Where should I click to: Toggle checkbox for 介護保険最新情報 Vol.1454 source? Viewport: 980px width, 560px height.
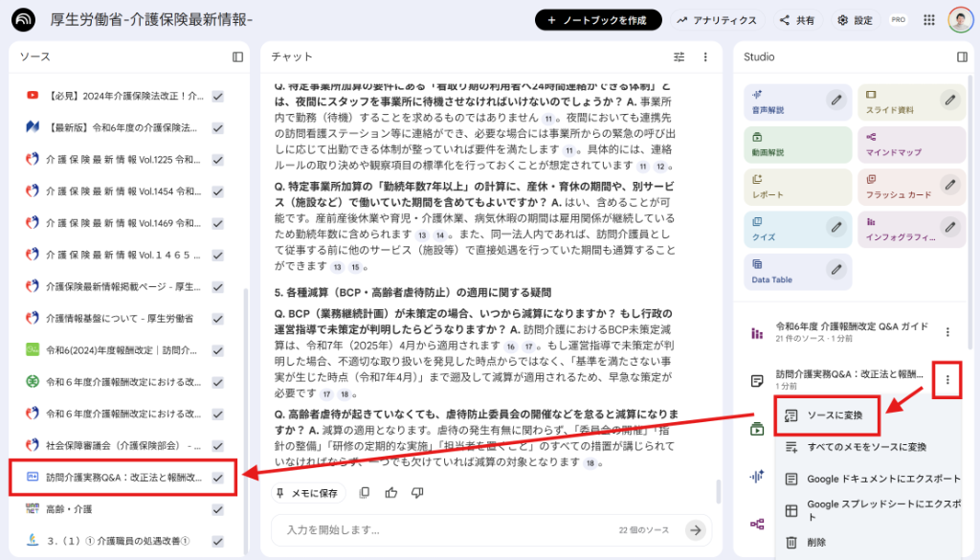click(217, 191)
